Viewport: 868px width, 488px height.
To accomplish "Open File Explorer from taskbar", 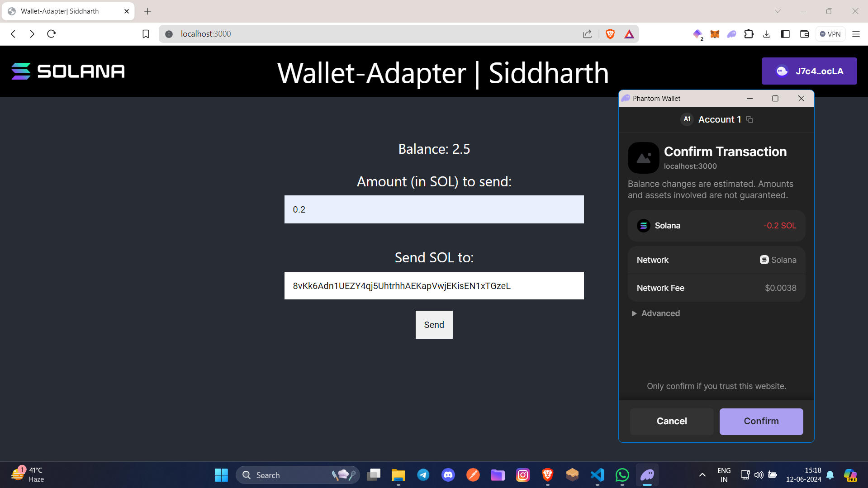I will click(x=398, y=475).
